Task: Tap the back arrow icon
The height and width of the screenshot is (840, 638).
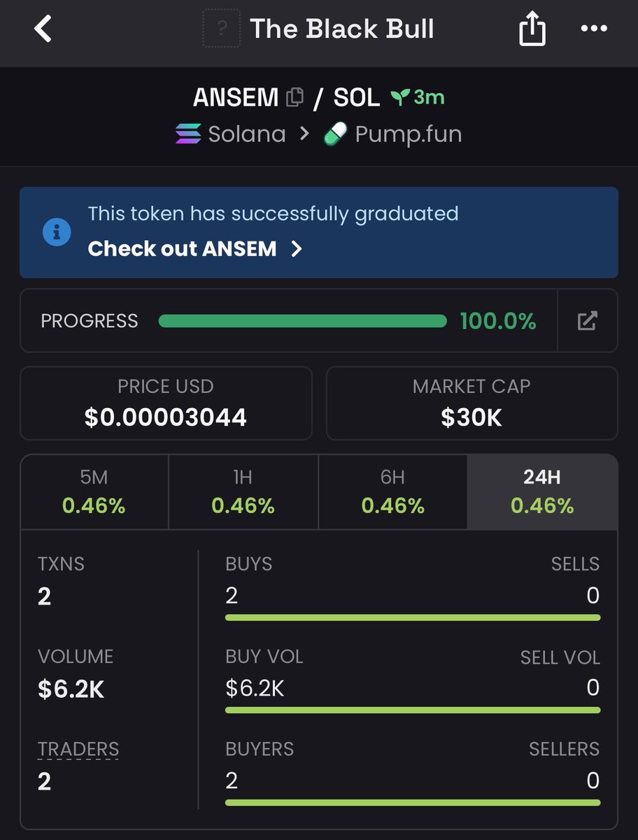Action: 43,29
